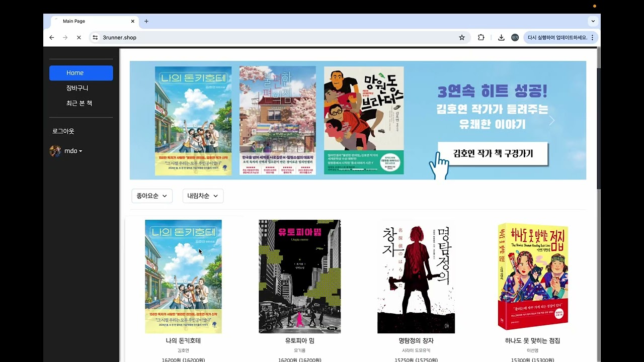Open a new browser tab
The image size is (644, 362).
point(146,21)
